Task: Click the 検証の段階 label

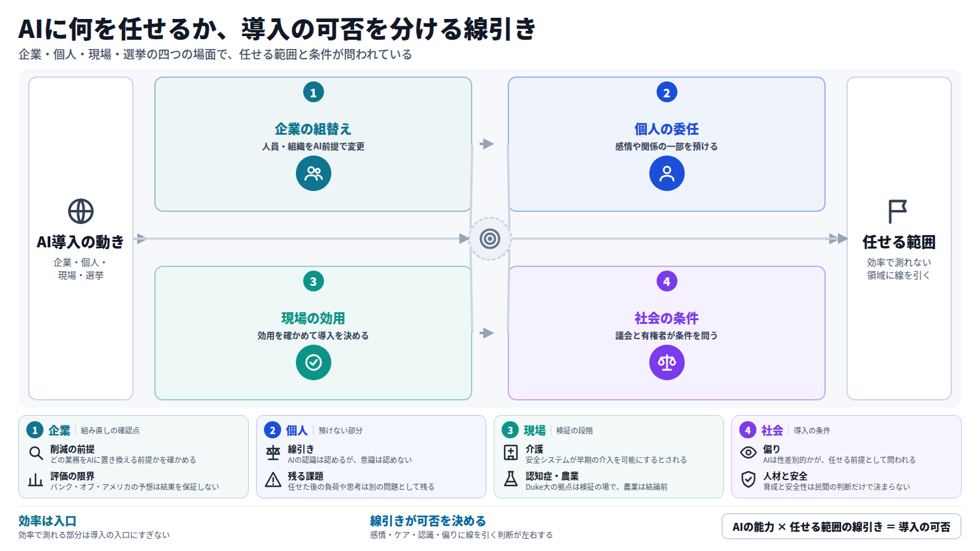Action: pos(575,431)
